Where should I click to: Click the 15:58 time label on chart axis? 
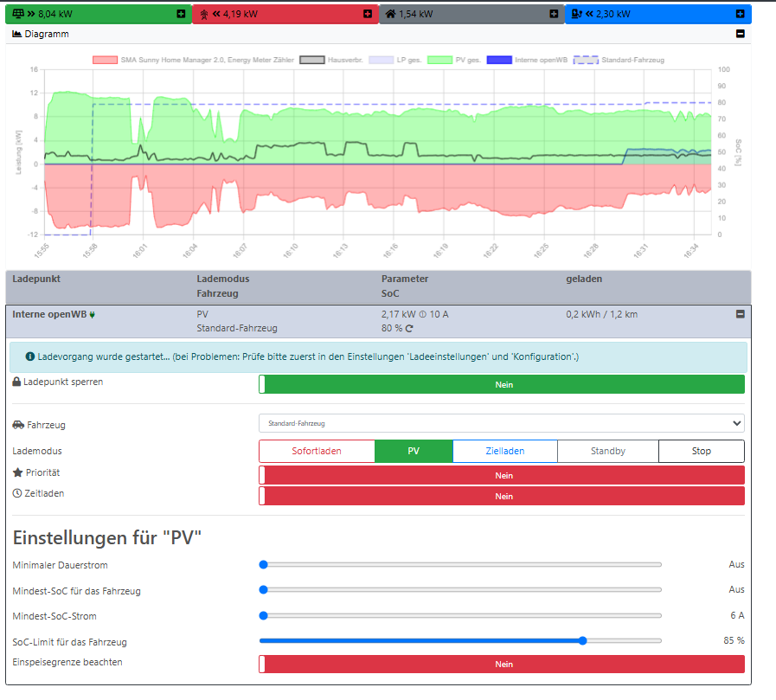pyautogui.click(x=90, y=251)
